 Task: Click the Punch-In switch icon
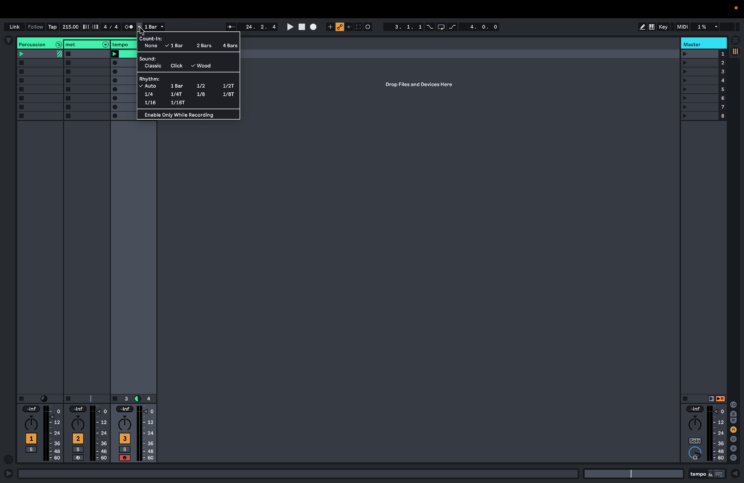[x=429, y=27]
